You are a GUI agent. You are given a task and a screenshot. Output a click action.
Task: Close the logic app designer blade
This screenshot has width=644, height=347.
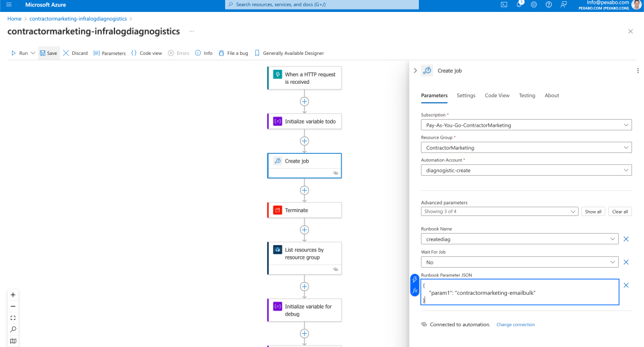pyautogui.click(x=630, y=31)
